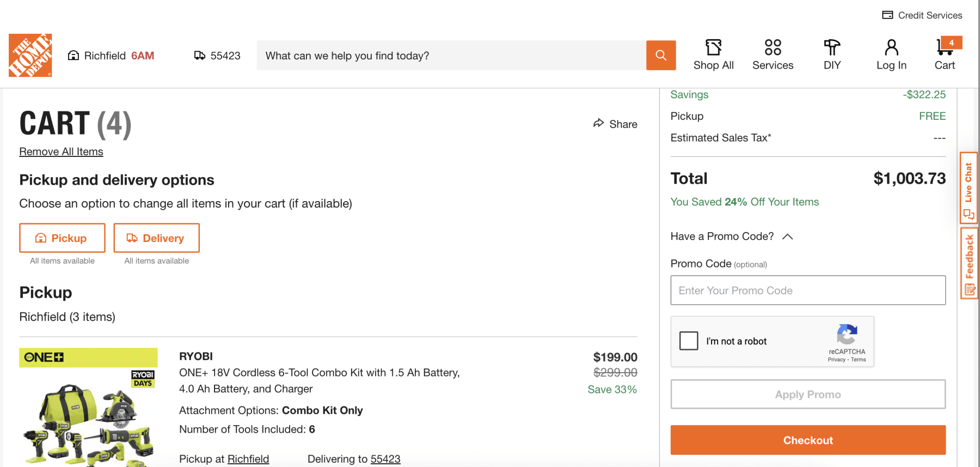Open the Richfield store selector
This screenshot has height=467, width=980.
coord(111,55)
